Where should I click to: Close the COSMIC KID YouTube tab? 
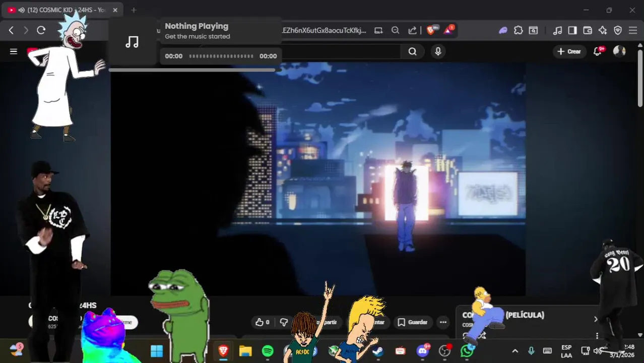115,10
